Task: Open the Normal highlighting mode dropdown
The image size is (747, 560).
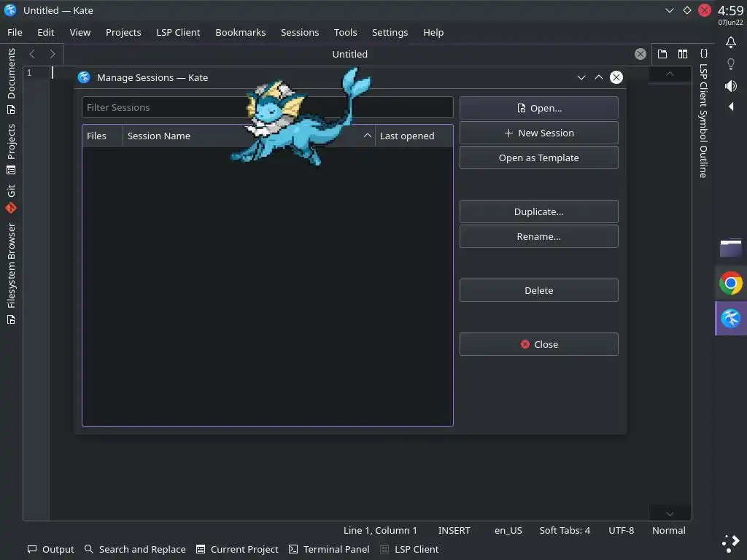Action: (669, 531)
